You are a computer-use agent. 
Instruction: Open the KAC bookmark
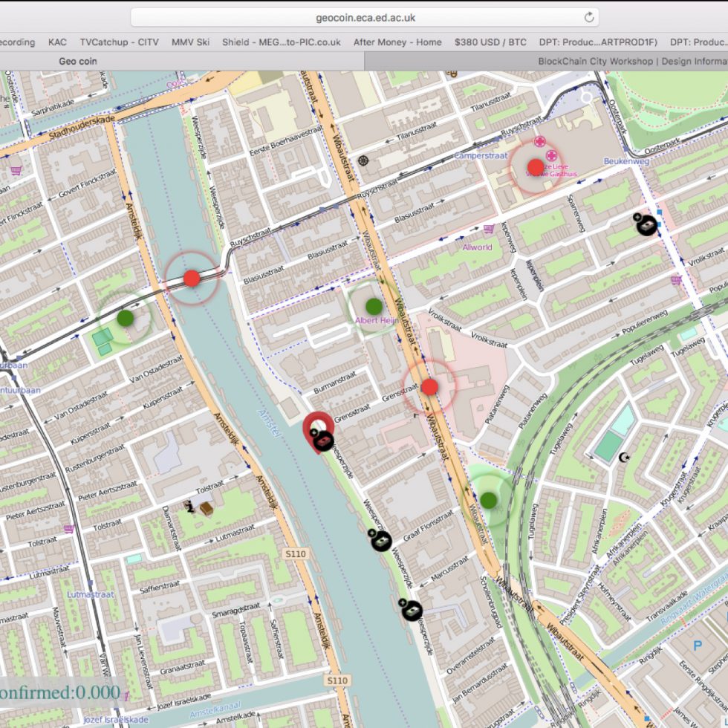coord(57,42)
